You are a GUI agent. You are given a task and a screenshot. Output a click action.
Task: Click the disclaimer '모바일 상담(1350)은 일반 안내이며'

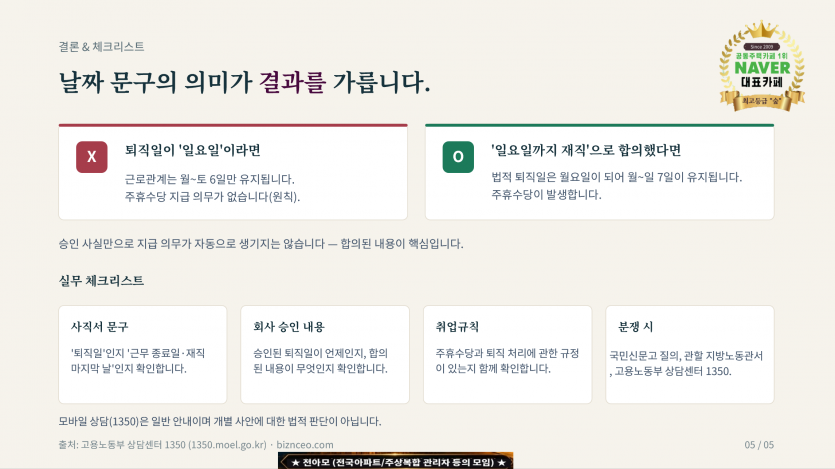220,421
